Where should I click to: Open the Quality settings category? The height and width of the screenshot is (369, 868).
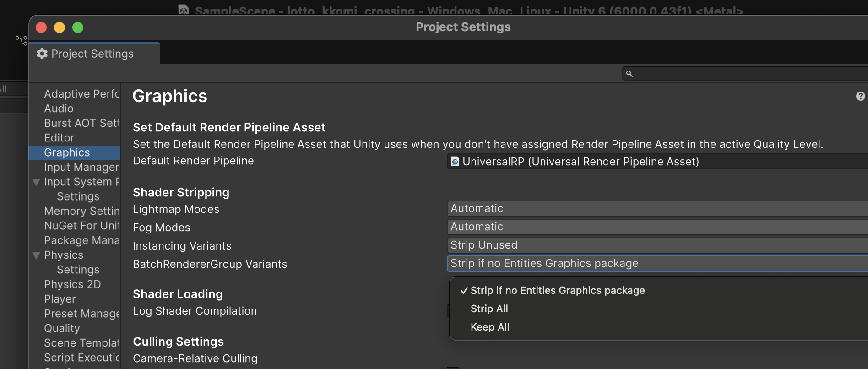(62, 328)
